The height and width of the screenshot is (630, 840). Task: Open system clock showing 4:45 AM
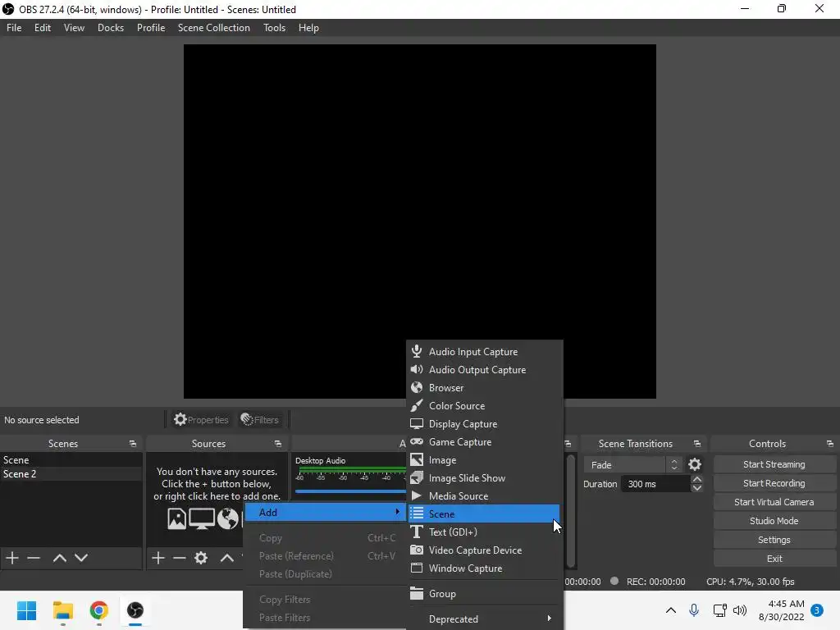pos(782,610)
